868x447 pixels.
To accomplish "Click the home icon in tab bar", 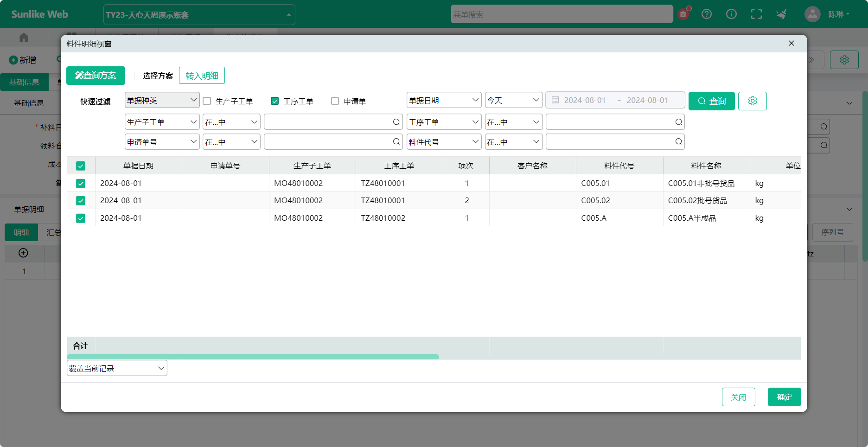I will [x=24, y=37].
